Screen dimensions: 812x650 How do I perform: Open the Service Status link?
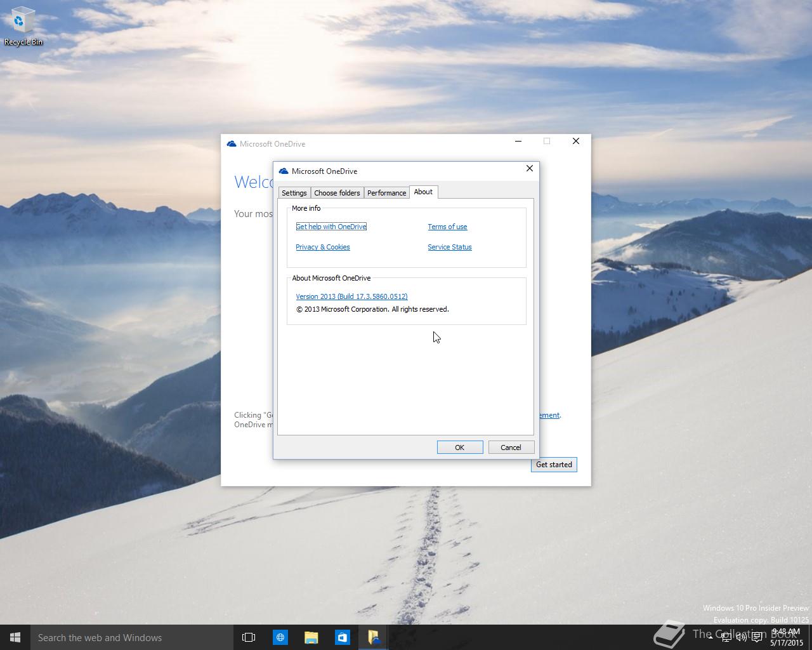[x=450, y=247]
